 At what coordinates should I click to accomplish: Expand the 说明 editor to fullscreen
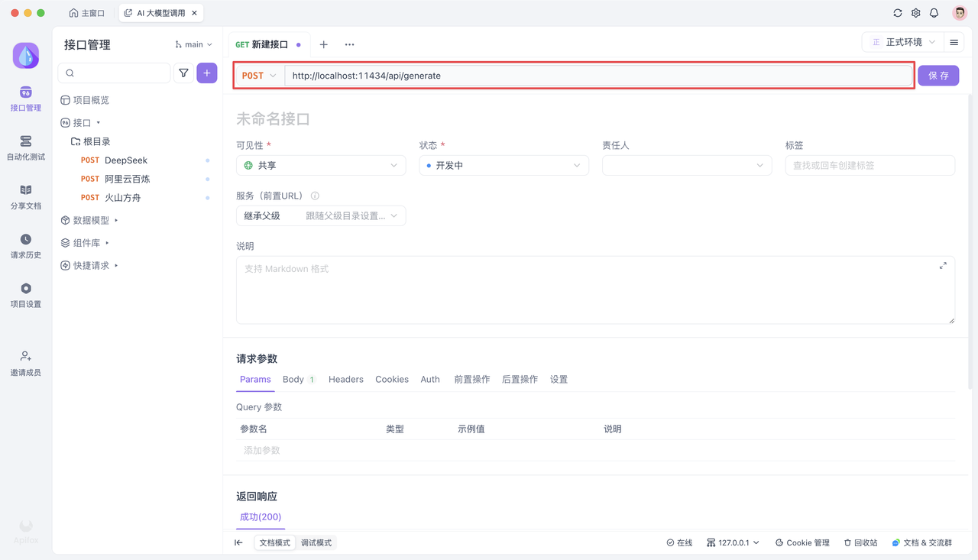point(943,266)
